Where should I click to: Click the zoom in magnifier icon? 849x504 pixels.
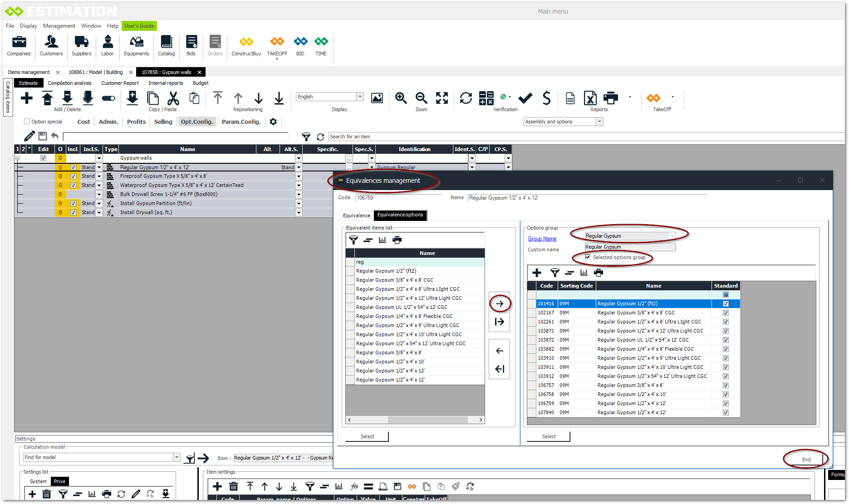401,98
